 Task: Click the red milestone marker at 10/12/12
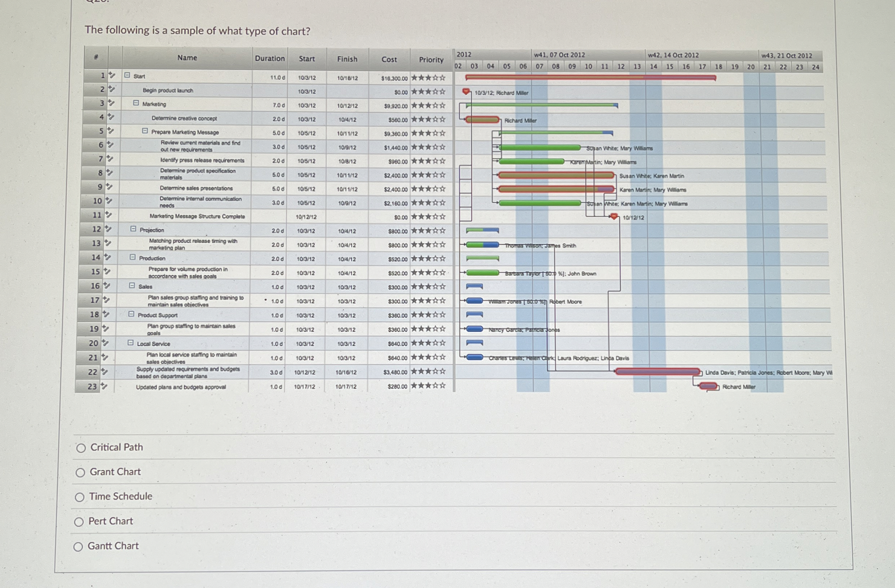(x=614, y=217)
